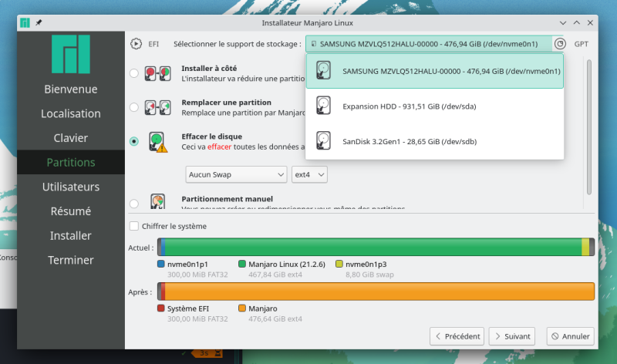Click the red "effacer" word
This screenshot has height=364, width=617.
[x=219, y=147]
